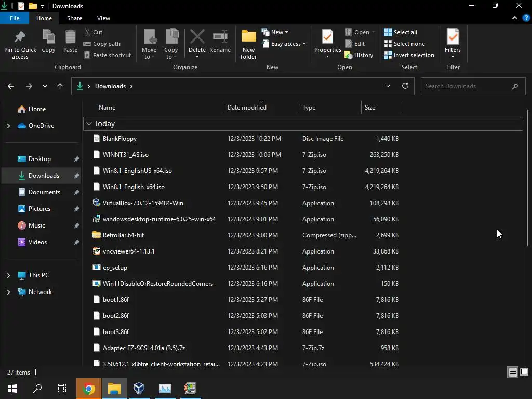Image resolution: width=532 pixels, height=399 pixels.
Task: Open Task View on the taskbar
Action: pyautogui.click(x=62, y=389)
